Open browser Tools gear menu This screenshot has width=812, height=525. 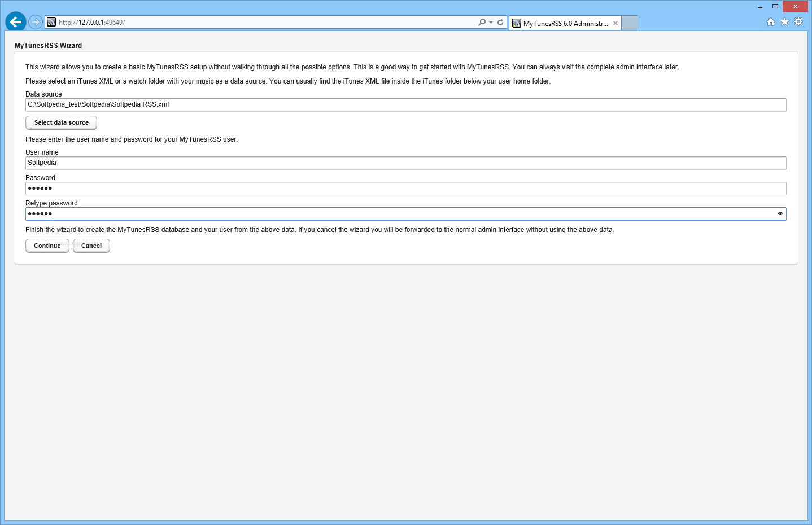click(x=798, y=22)
